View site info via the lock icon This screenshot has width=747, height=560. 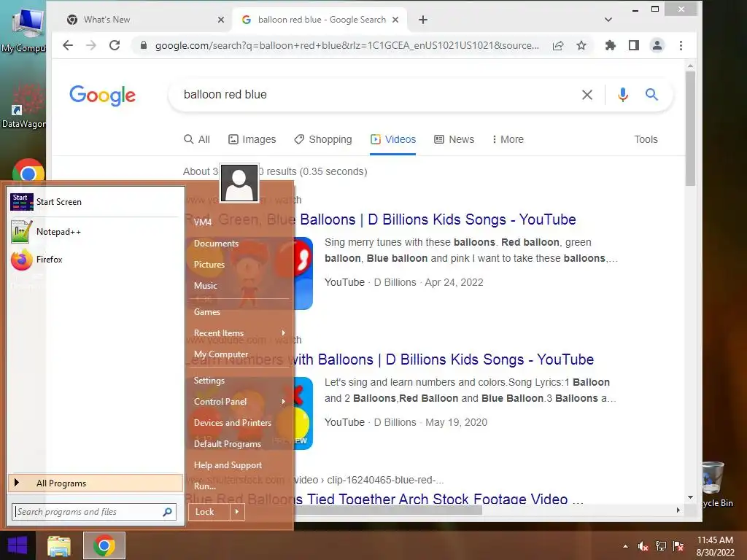coord(143,46)
